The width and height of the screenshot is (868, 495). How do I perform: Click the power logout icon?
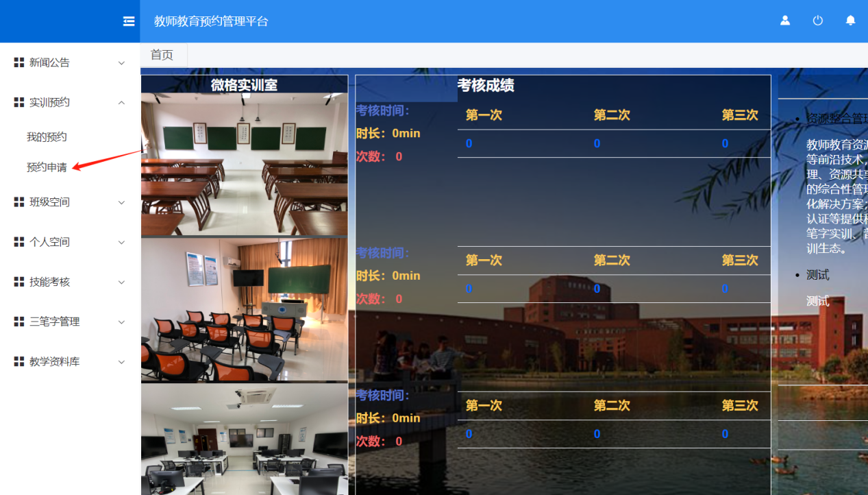tap(817, 21)
